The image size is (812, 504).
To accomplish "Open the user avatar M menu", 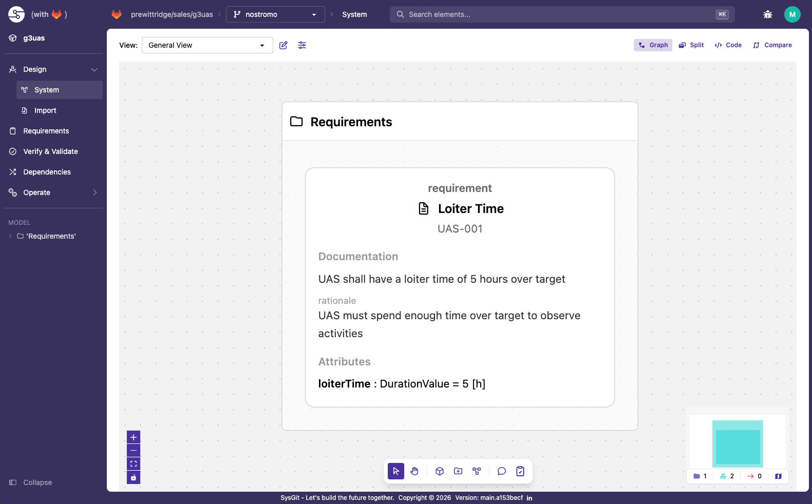I will tap(792, 14).
